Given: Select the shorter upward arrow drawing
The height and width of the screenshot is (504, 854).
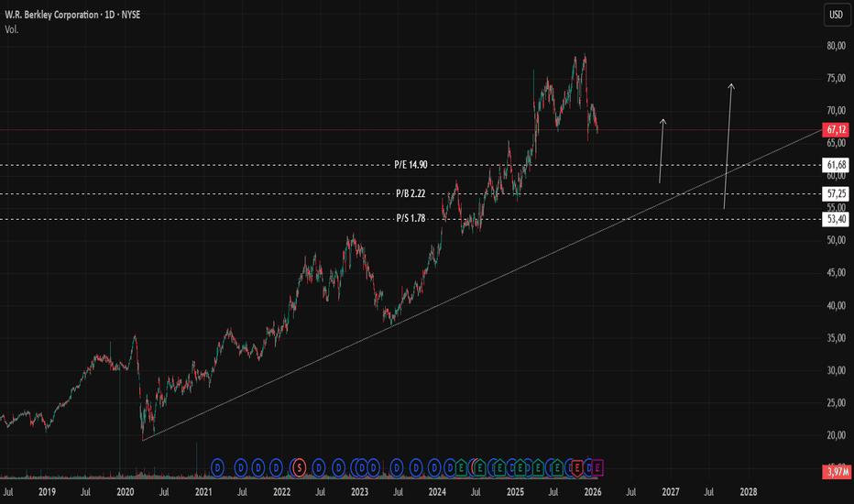Looking at the screenshot, I should click(662, 151).
